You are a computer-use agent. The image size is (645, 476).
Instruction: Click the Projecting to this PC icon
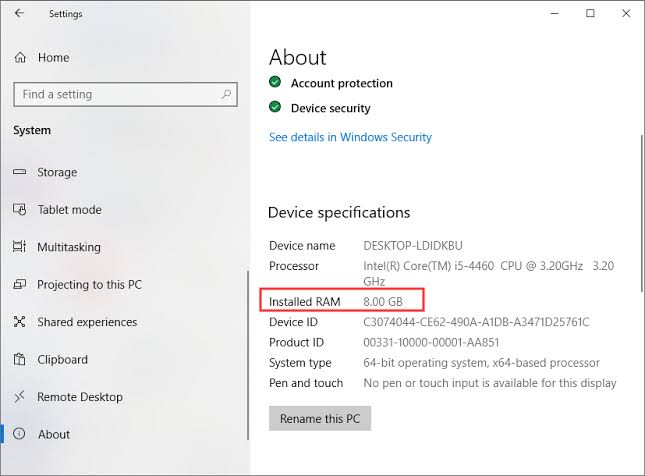click(x=19, y=284)
